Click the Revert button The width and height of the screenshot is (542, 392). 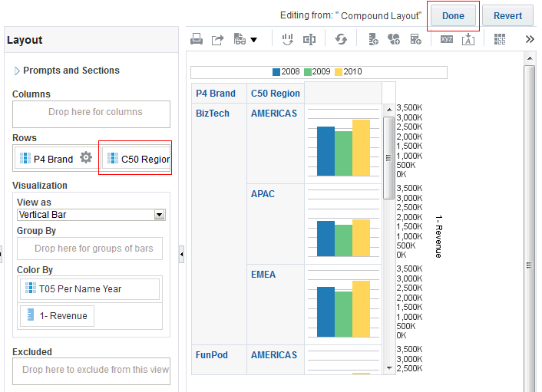tap(507, 15)
